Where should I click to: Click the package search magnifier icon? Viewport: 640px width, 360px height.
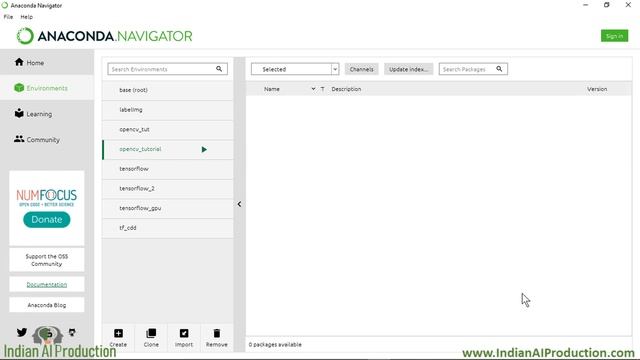499,69
